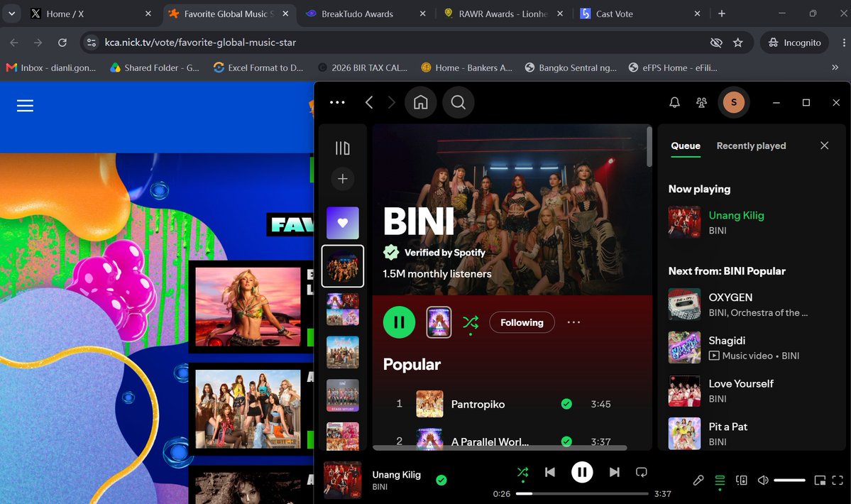This screenshot has height=504, width=851.
Task: Toggle saved checkmark for Pantropiko
Action: pos(566,404)
